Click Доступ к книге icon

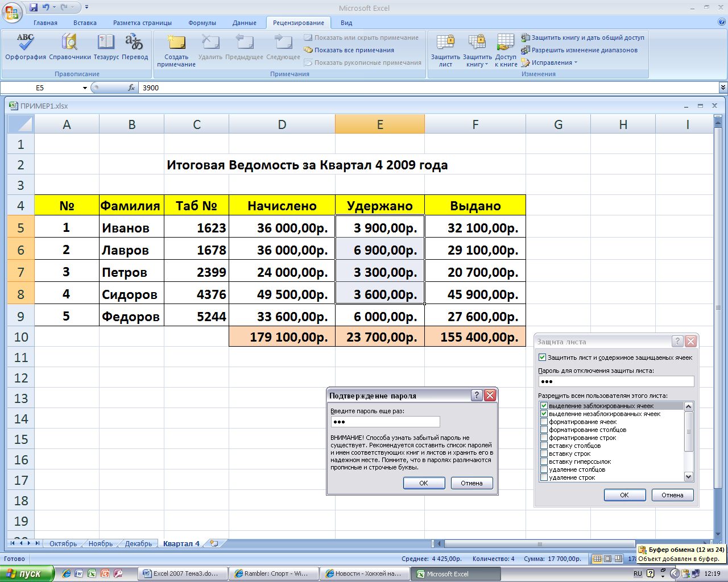coord(506,50)
